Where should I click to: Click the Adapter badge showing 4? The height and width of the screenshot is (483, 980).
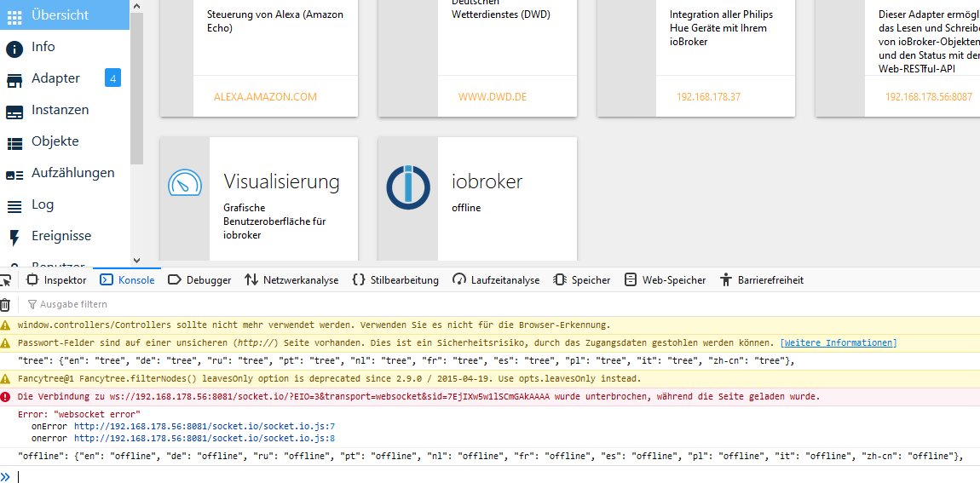(112, 78)
